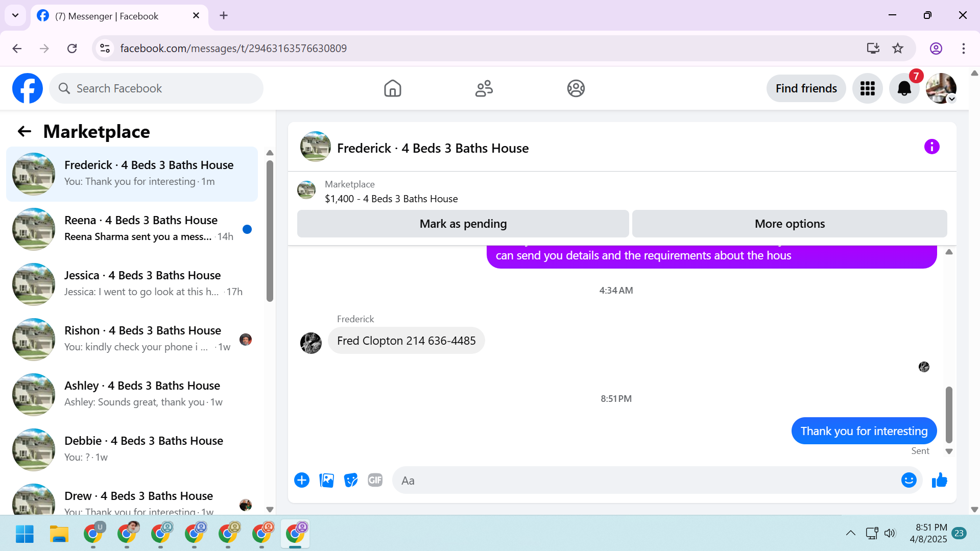The image size is (980, 551).
Task: Open conversation info (purple i icon)
Action: coord(931,147)
